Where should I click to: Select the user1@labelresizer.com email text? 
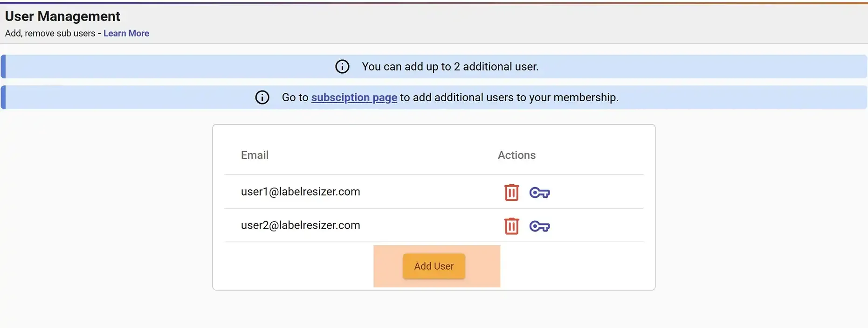[300, 192]
